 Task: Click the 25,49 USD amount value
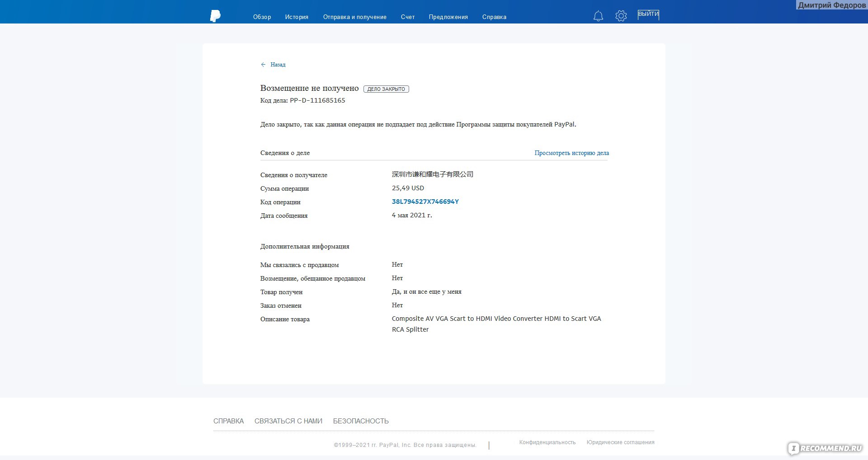408,188
